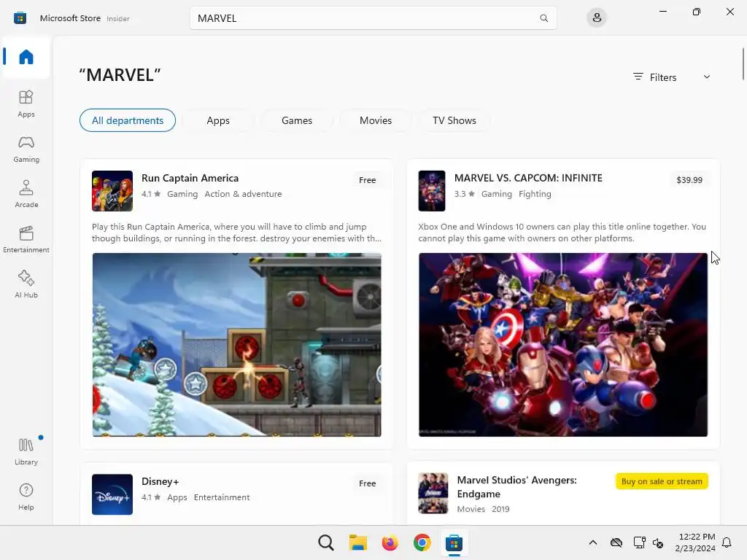Click the Marvel vs. Capcom Infinite box art icon
747x560 pixels.
(x=432, y=191)
